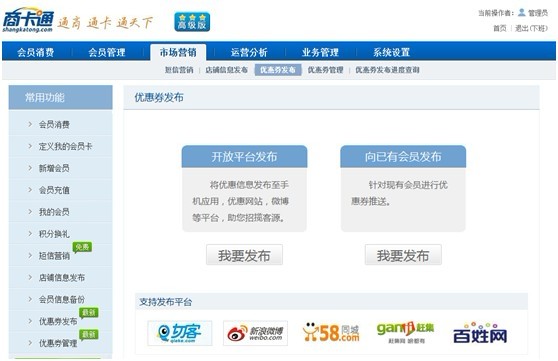Viewport: 558px width, 361px height.
Task: Open the 新浪微博 weibo logo
Action: tap(255, 333)
